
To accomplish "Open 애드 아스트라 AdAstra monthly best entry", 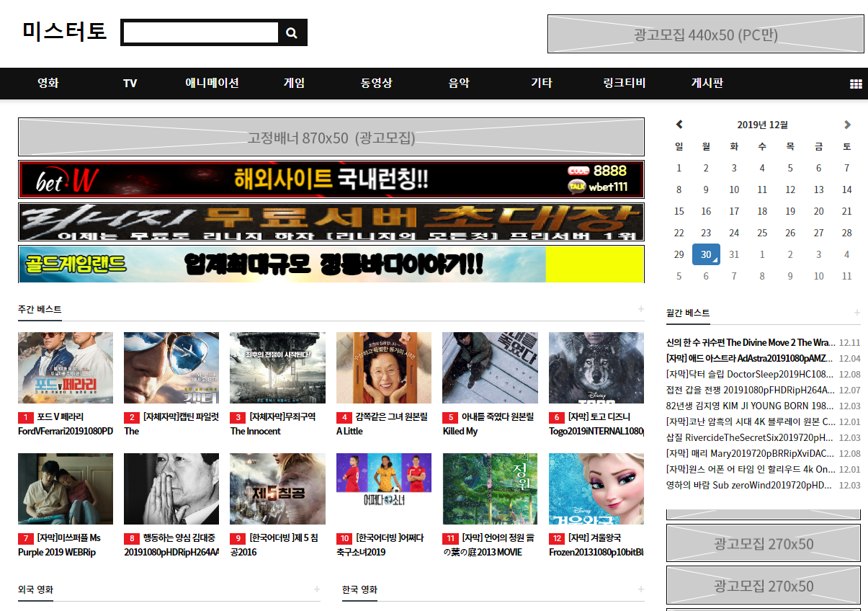I will point(751,358).
